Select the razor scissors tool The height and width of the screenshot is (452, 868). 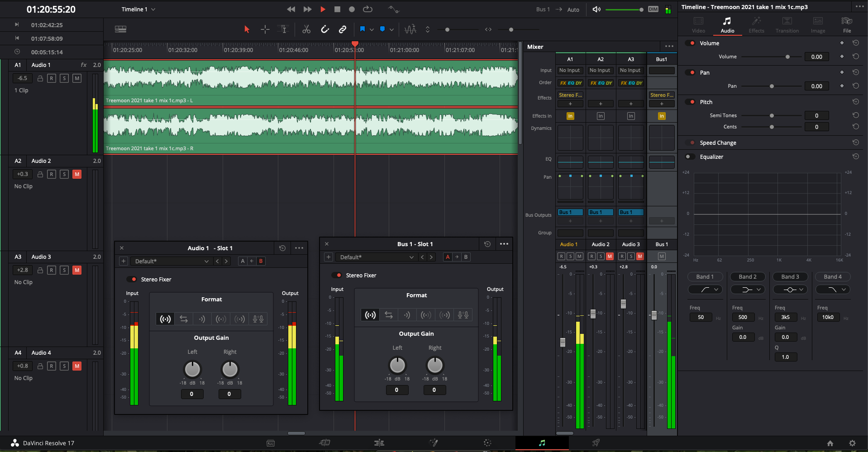point(306,29)
